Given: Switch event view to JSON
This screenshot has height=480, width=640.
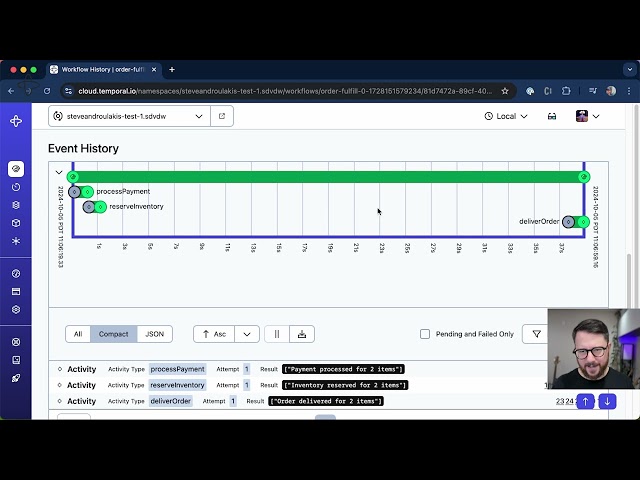Looking at the screenshot, I should pos(155,334).
